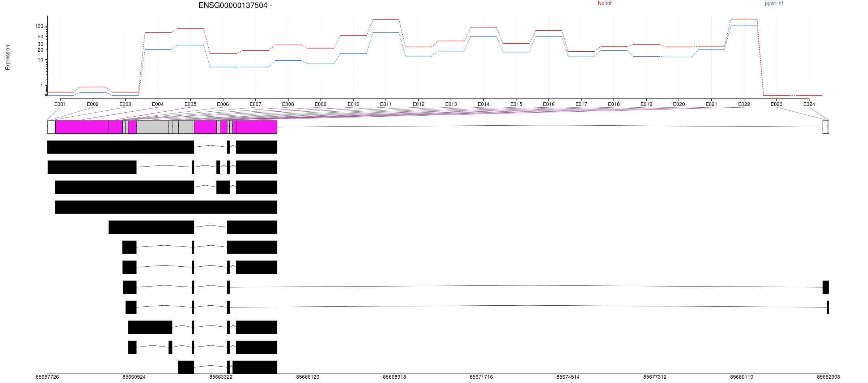The width and height of the screenshot is (868, 383).
Task: Click the E005 exon label
Action: (190, 104)
